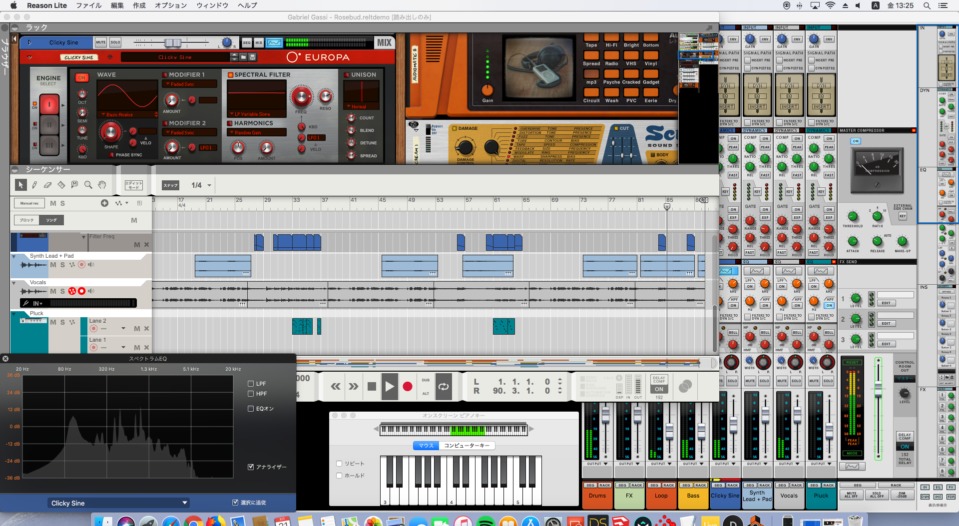Uncheck the analyzer checkbox in Spectrum EQ
Image resolution: width=959 pixels, height=526 pixels.
(251, 467)
